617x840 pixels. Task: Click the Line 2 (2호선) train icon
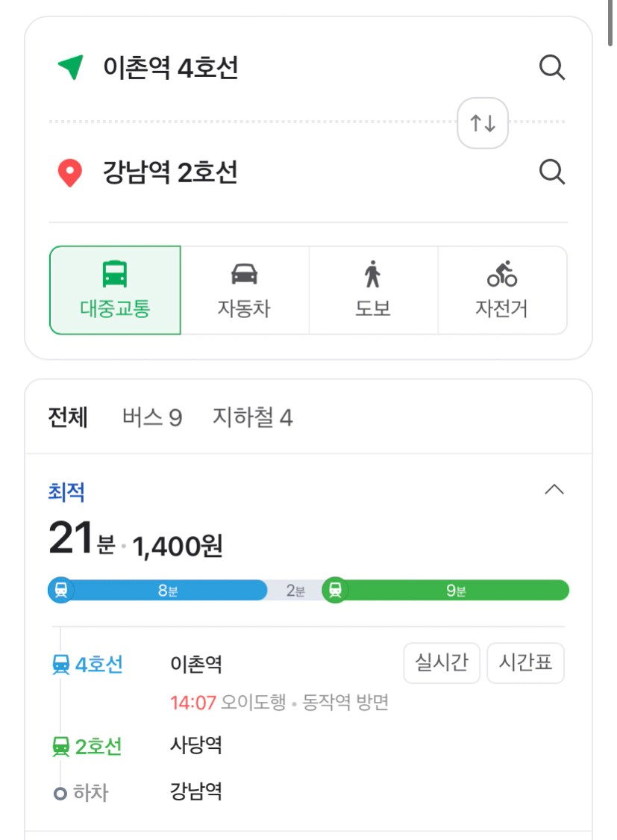tap(61, 746)
